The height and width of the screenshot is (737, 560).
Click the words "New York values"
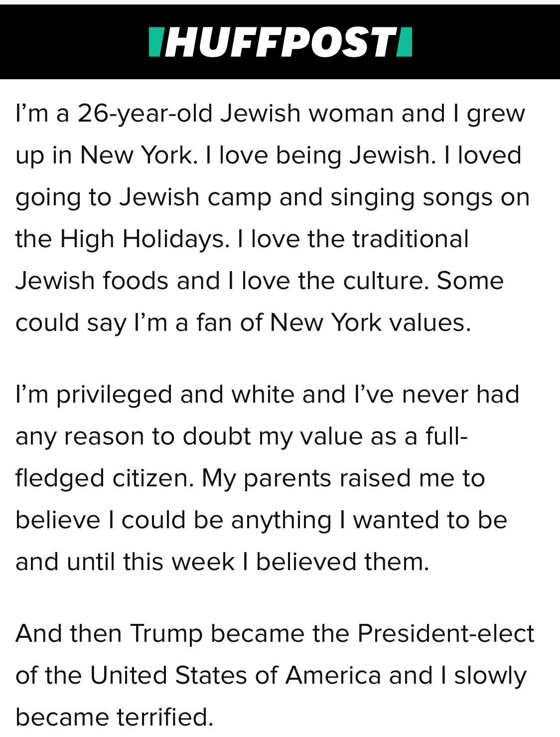(369, 322)
